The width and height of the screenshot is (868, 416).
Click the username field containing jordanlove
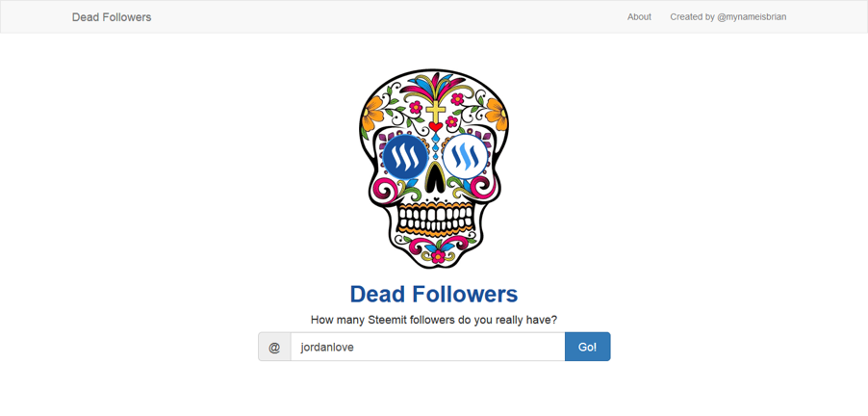pos(427,347)
